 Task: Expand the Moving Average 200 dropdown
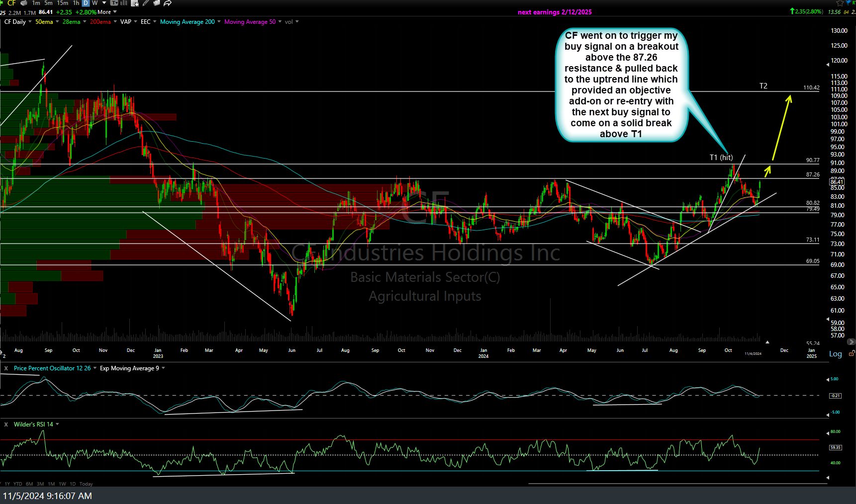[219, 22]
